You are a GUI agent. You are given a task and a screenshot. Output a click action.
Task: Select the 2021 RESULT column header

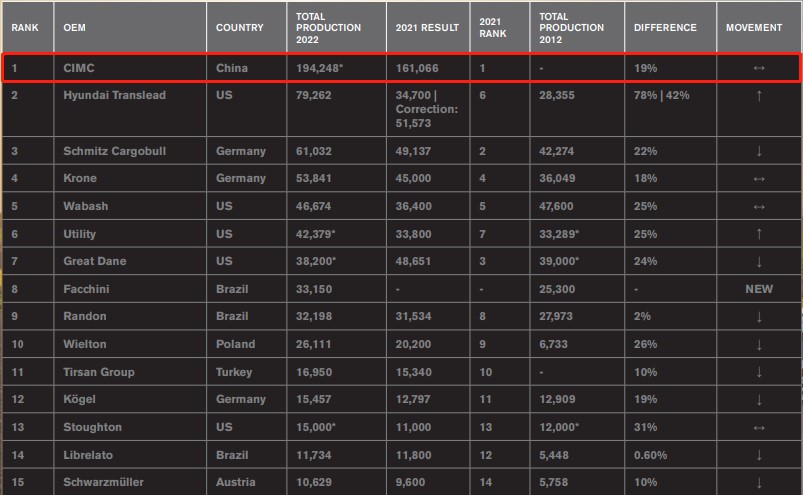pos(428,28)
